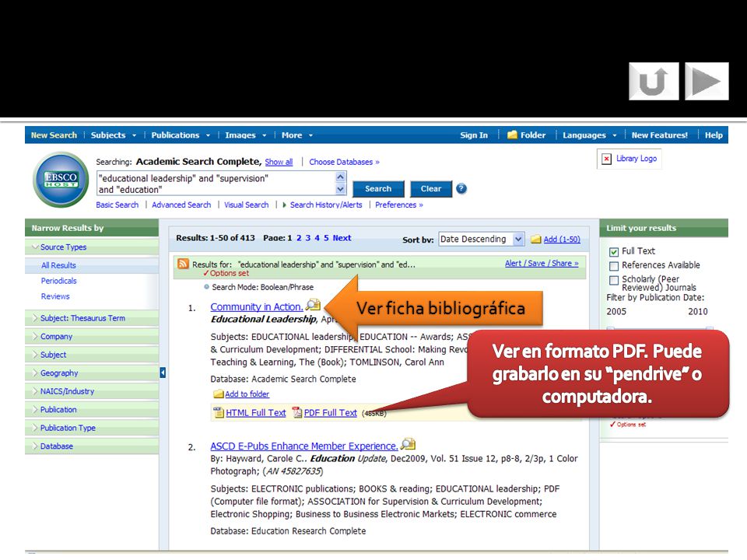Click New Search in top bar
This screenshot has width=747, height=560.
tap(54, 135)
